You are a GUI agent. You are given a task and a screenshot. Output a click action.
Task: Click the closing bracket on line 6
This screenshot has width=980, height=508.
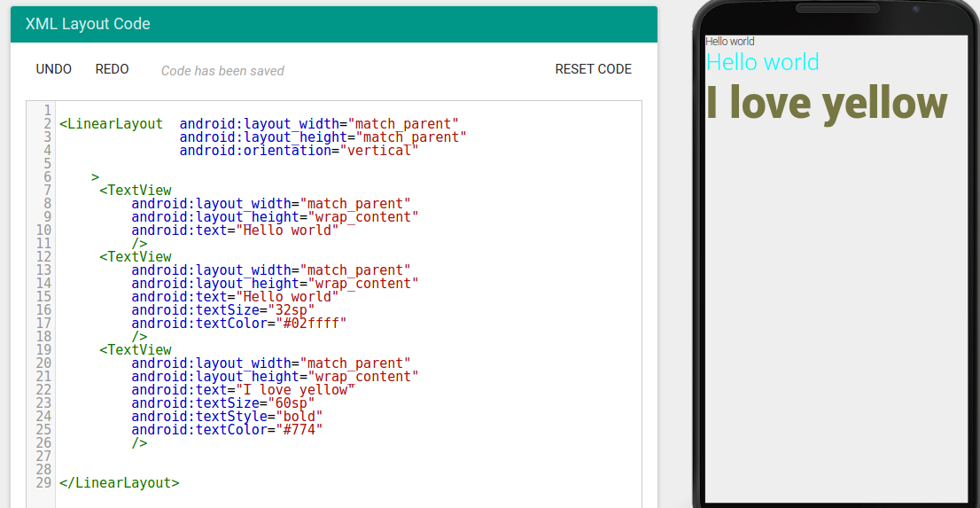[x=95, y=177]
